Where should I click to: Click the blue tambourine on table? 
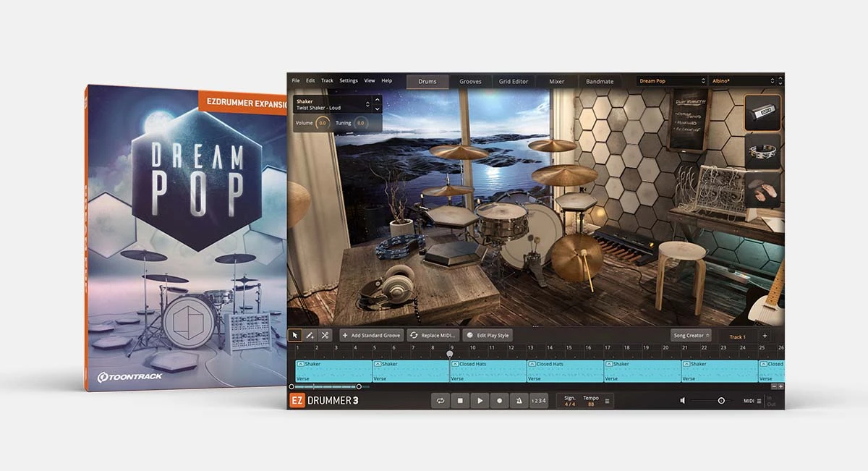tap(400, 246)
